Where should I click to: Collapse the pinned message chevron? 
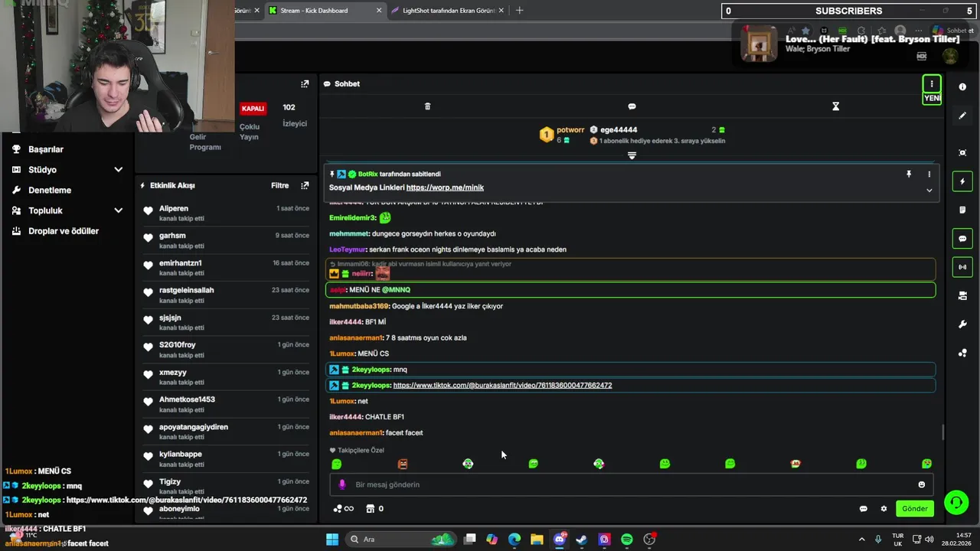coord(929,191)
